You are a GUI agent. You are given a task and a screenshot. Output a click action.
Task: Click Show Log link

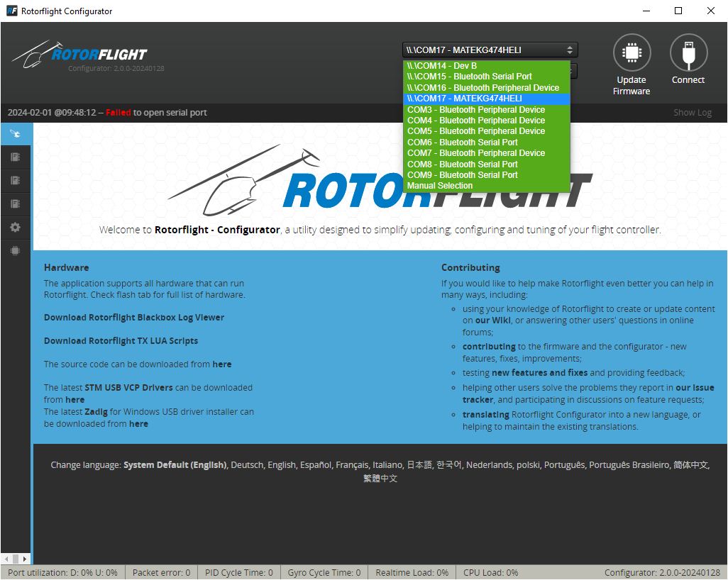pyautogui.click(x=692, y=113)
